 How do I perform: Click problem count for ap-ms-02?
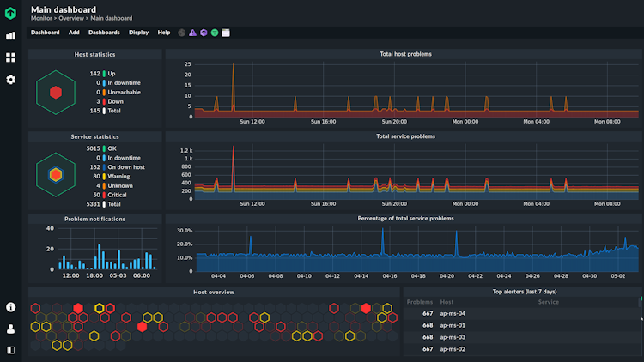428,349
